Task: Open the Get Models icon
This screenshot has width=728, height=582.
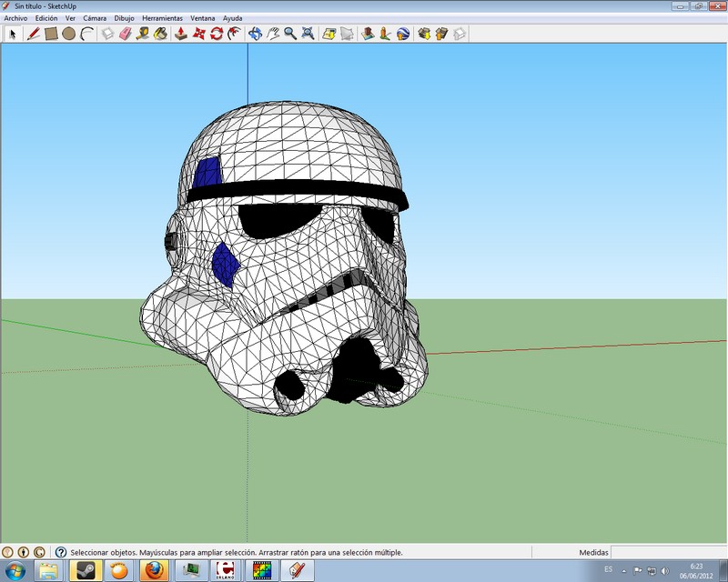Action: click(424, 34)
